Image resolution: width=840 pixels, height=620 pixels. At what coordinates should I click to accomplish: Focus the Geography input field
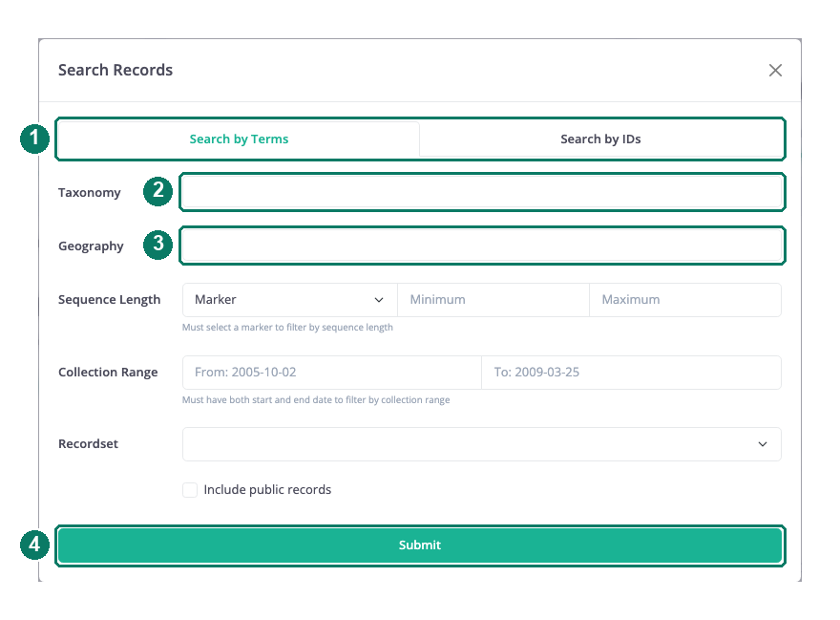click(x=482, y=246)
